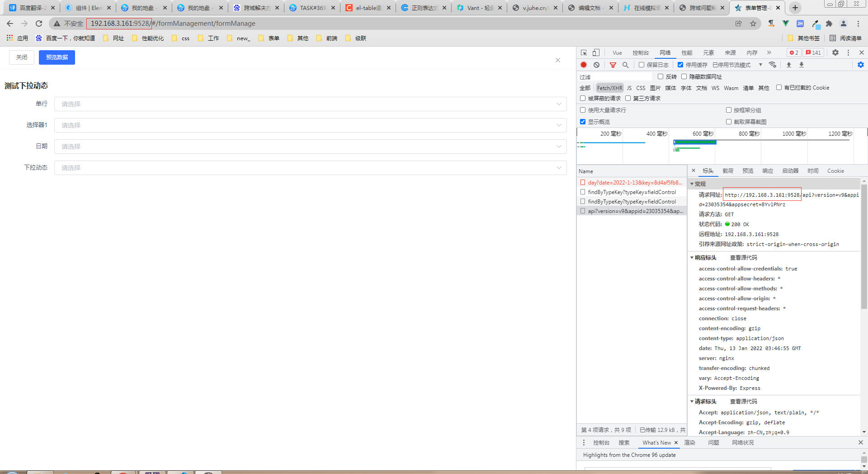The height and width of the screenshot is (474, 868).
Task: Clear the network log with the ban icon
Action: [x=597, y=65]
